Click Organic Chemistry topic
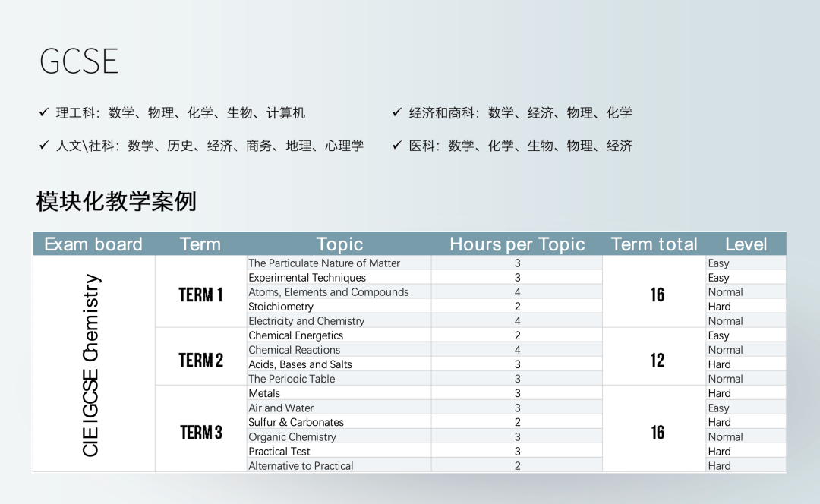 coord(292,436)
